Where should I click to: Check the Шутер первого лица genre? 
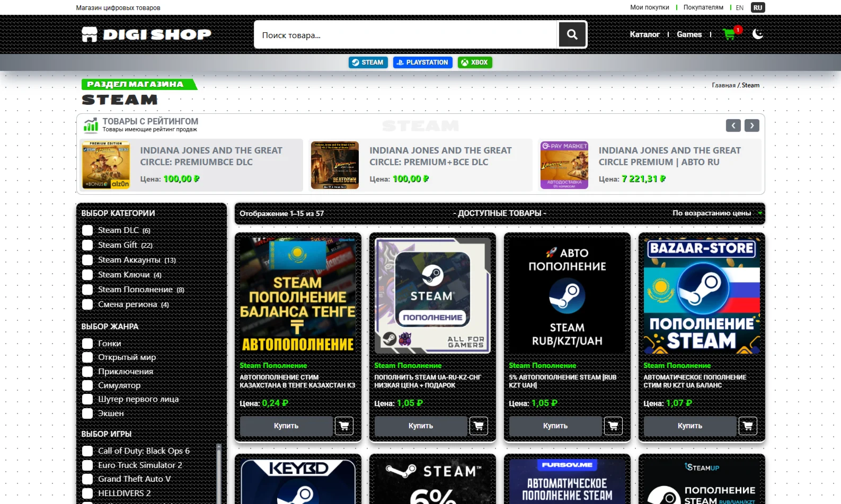click(87, 399)
